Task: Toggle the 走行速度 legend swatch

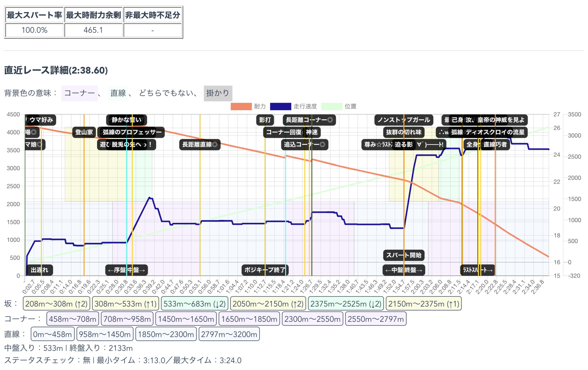Action: point(280,106)
